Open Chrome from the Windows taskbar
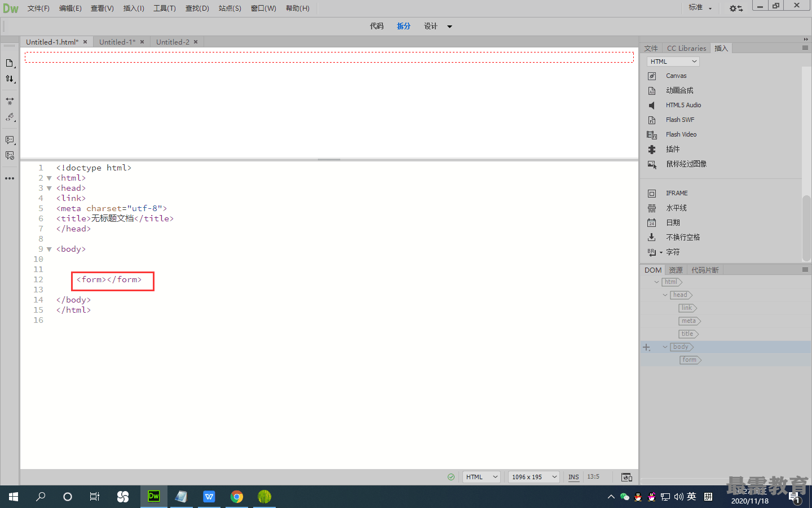Viewport: 812px width, 508px height. 237,497
